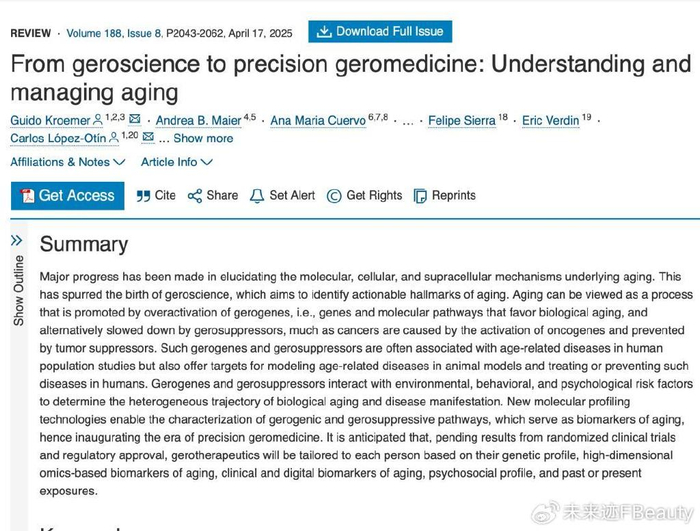Expand the Article Info dropdown
Viewport: 700px width, 531px height.
[x=175, y=162]
